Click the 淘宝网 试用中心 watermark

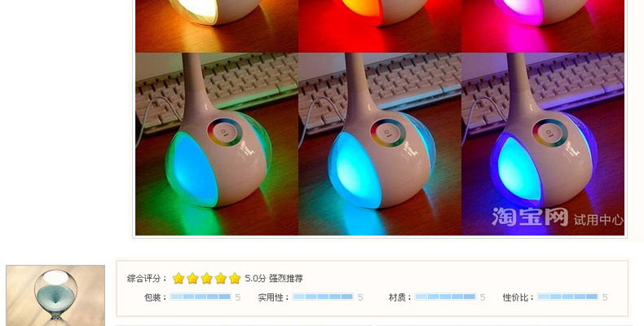tap(557, 217)
